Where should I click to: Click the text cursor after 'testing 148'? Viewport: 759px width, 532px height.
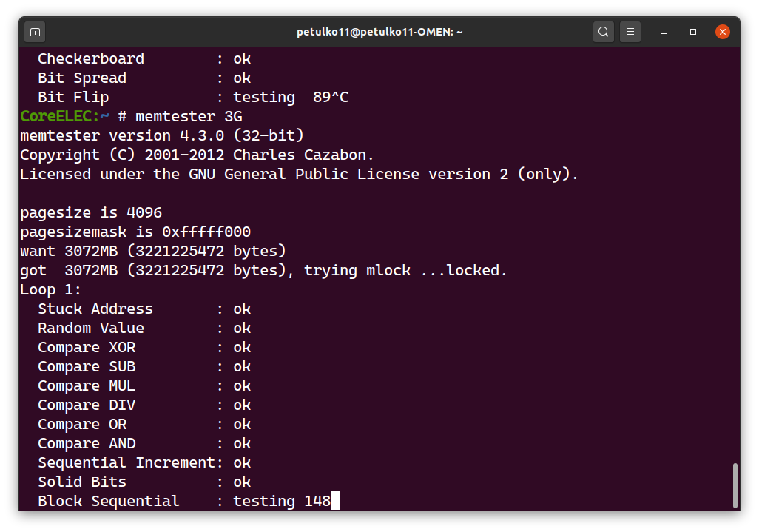(x=335, y=502)
